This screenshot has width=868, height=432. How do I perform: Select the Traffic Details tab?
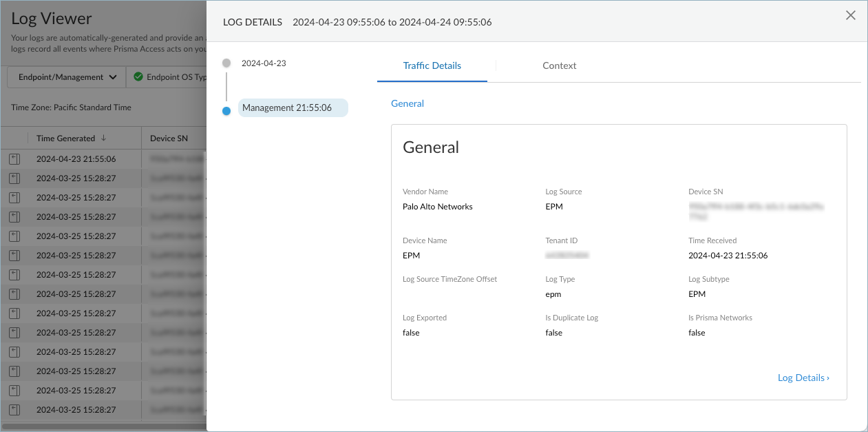tap(432, 66)
